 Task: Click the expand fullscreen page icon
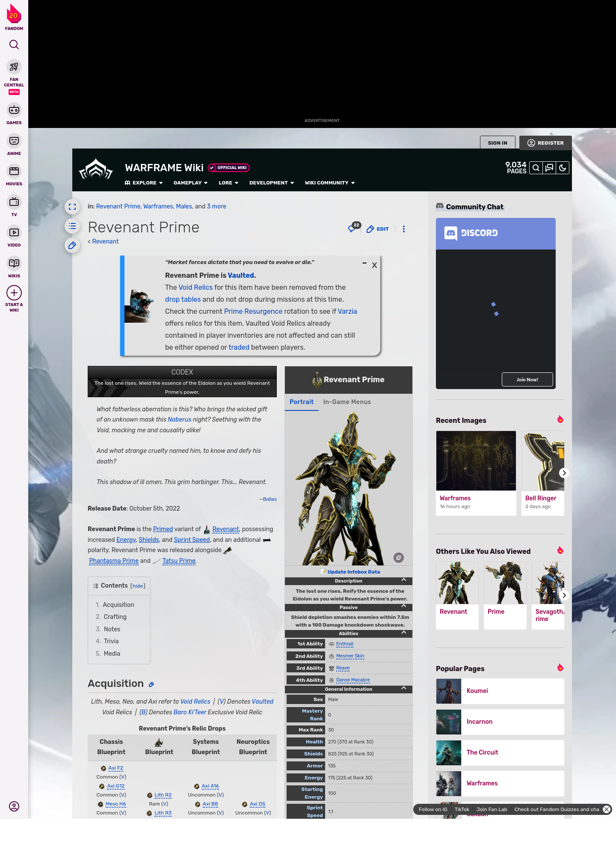[72, 207]
